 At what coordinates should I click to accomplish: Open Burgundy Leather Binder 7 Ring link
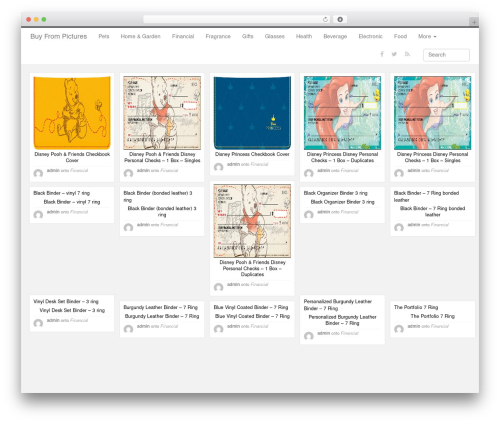pyautogui.click(x=162, y=316)
